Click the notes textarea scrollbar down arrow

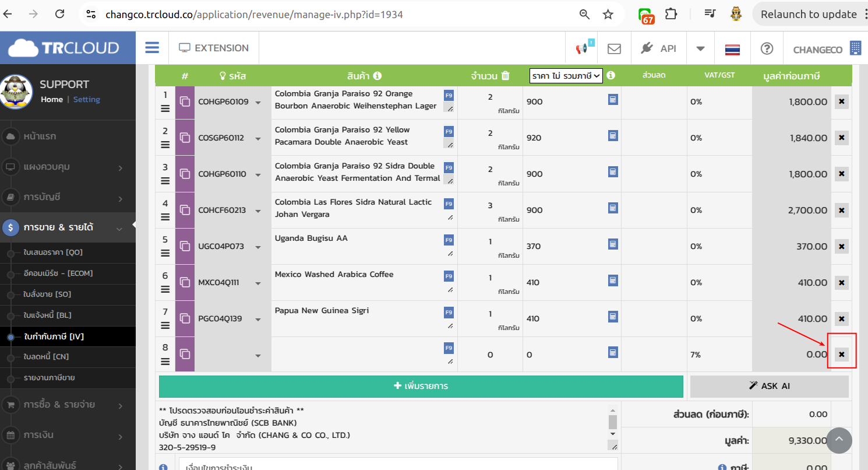(x=612, y=433)
